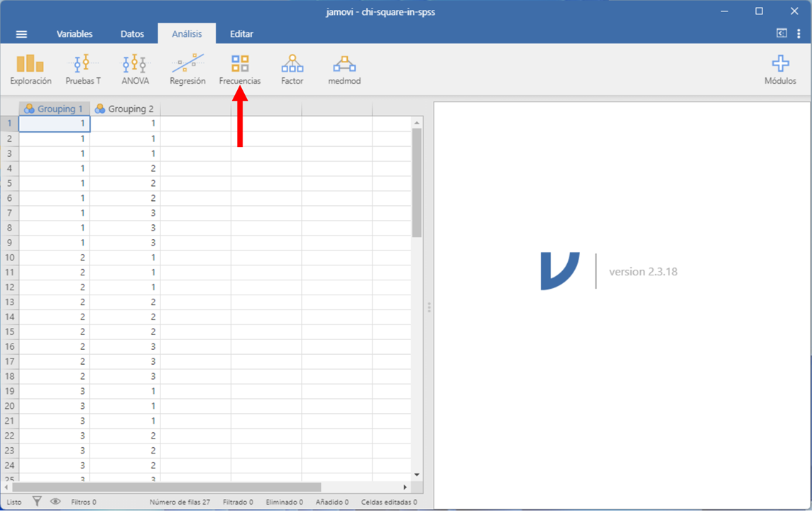
Task: Open the medmod module menu
Action: coord(344,70)
